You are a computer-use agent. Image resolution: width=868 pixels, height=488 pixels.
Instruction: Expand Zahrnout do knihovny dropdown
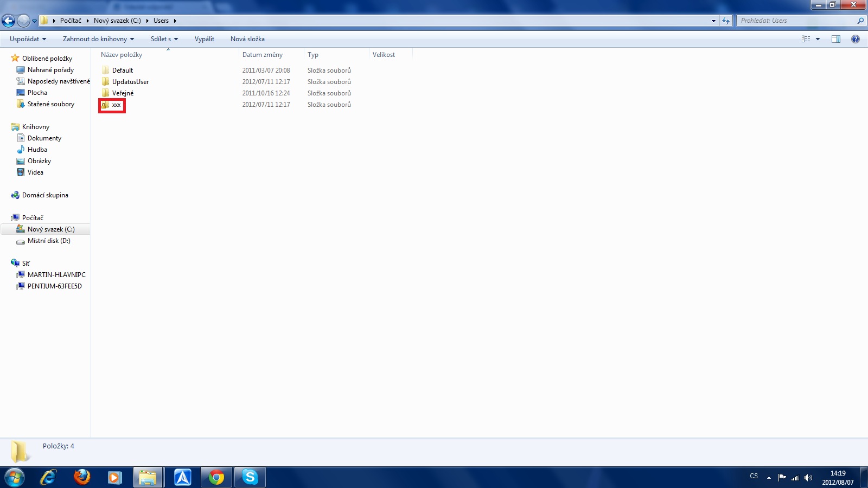[x=98, y=39]
